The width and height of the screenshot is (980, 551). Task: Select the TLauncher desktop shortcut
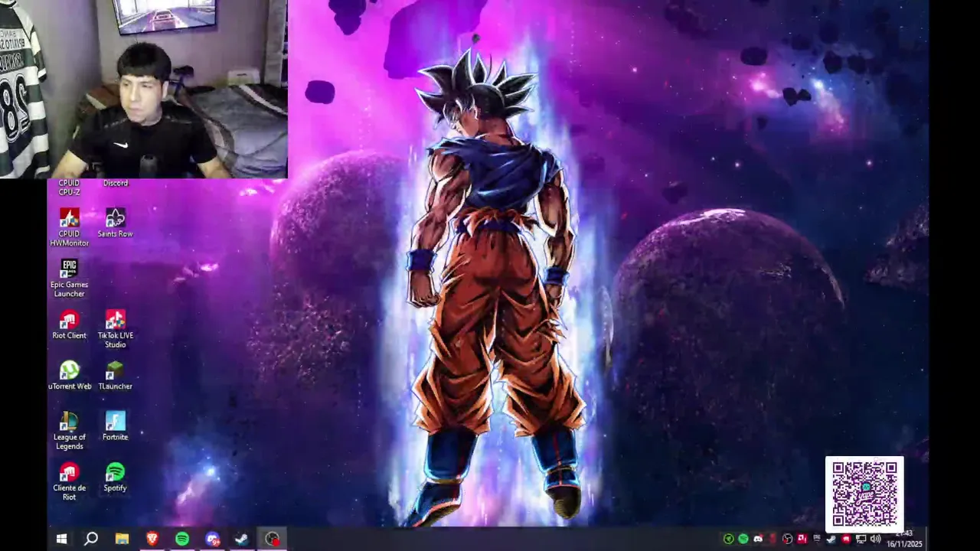pyautogui.click(x=115, y=375)
